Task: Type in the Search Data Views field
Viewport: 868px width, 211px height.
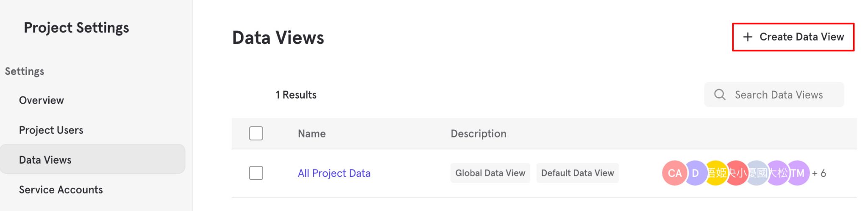Action: (x=779, y=95)
